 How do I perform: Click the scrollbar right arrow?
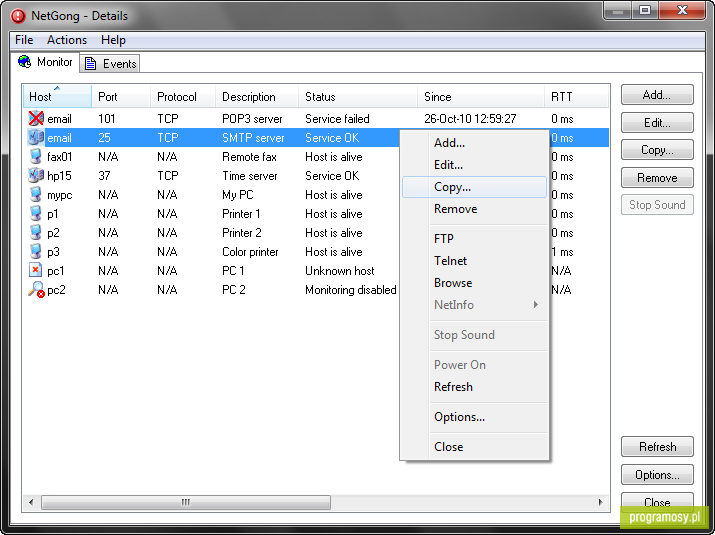(x=600, y=502)
